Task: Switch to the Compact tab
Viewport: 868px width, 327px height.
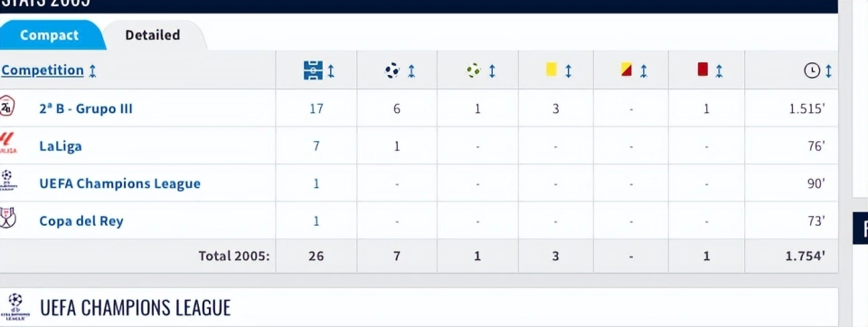Action: pos(49,35)
